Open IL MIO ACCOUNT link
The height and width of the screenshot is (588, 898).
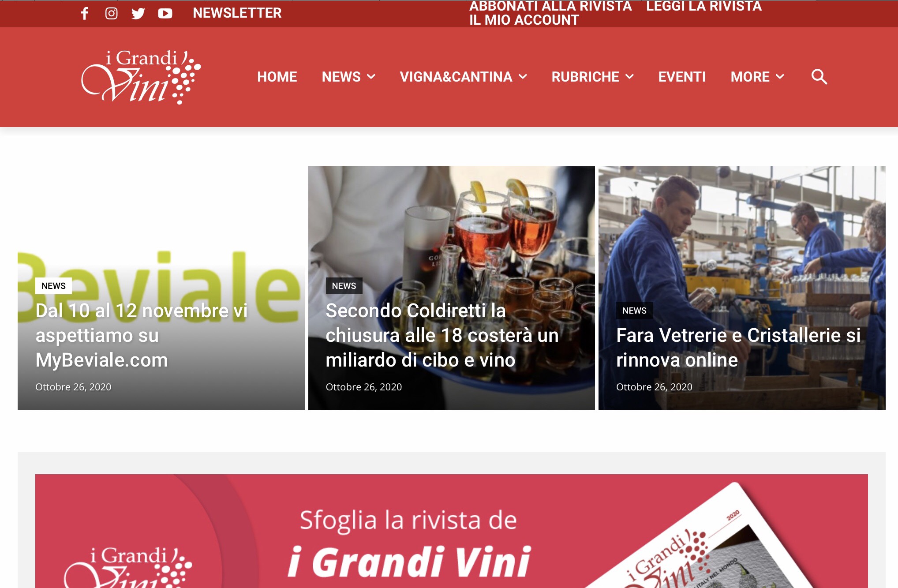click(524, 20)
